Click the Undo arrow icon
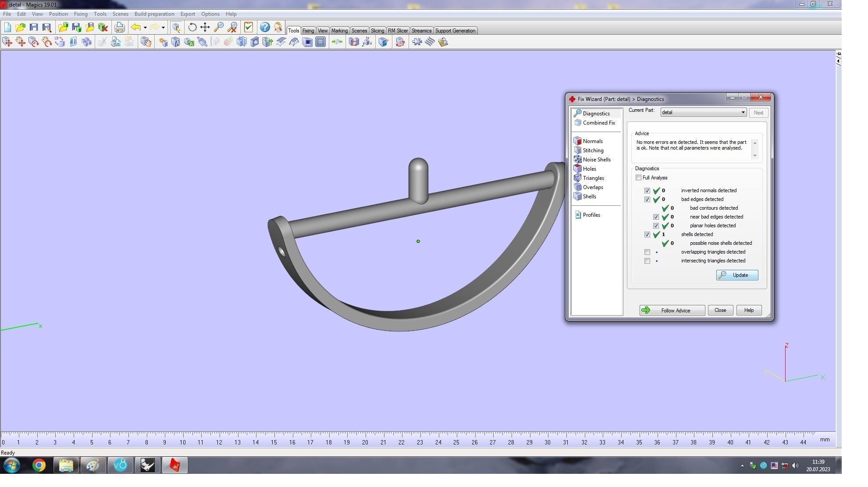 point(136,27)
